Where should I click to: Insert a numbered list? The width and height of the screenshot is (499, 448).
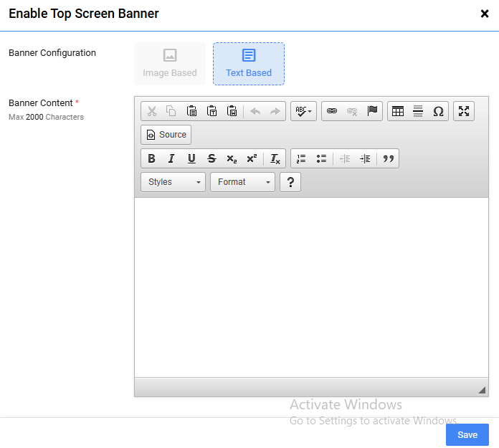coord(301,159)
